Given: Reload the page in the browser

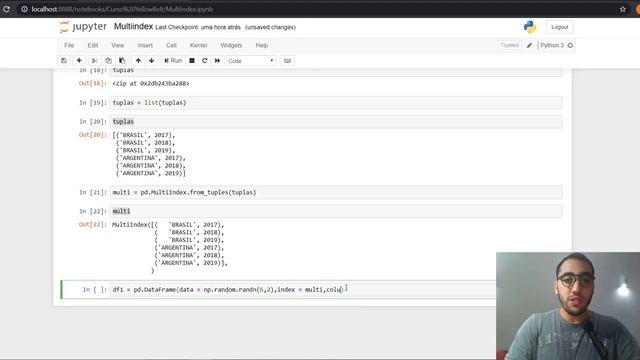Looking at the screenshot, I should 7,9.
